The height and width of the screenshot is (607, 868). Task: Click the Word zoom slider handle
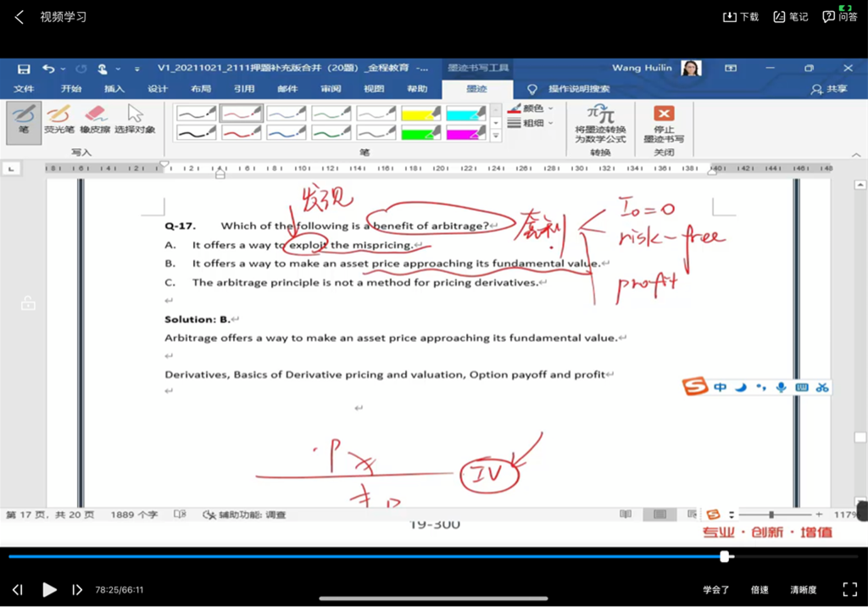[771, 515]
